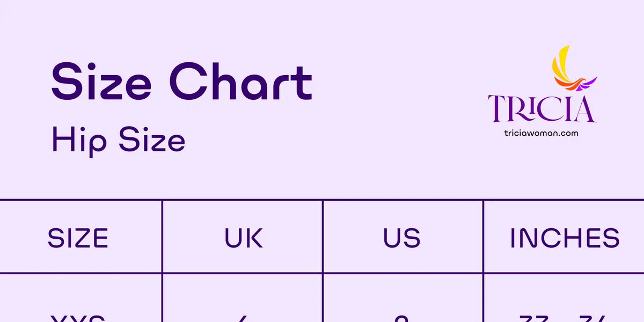Click the purple wing of the bird logo
644x322 pixels.
[589, 83]
